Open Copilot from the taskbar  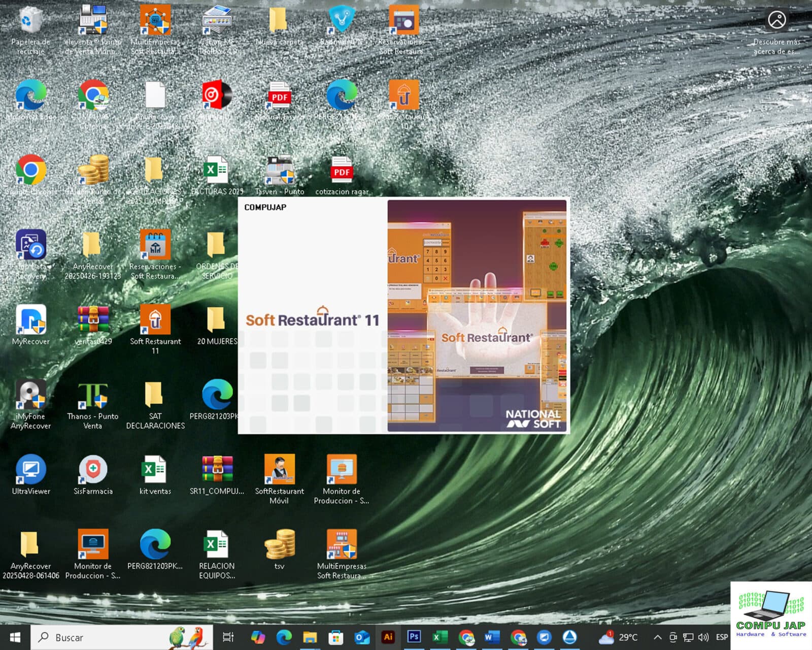point(258,637)
